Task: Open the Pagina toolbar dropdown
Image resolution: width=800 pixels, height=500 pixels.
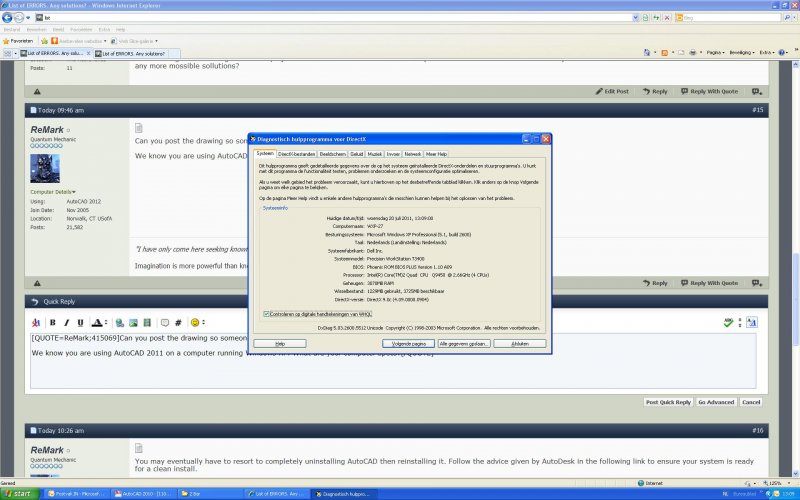Action: pos(715,53)
